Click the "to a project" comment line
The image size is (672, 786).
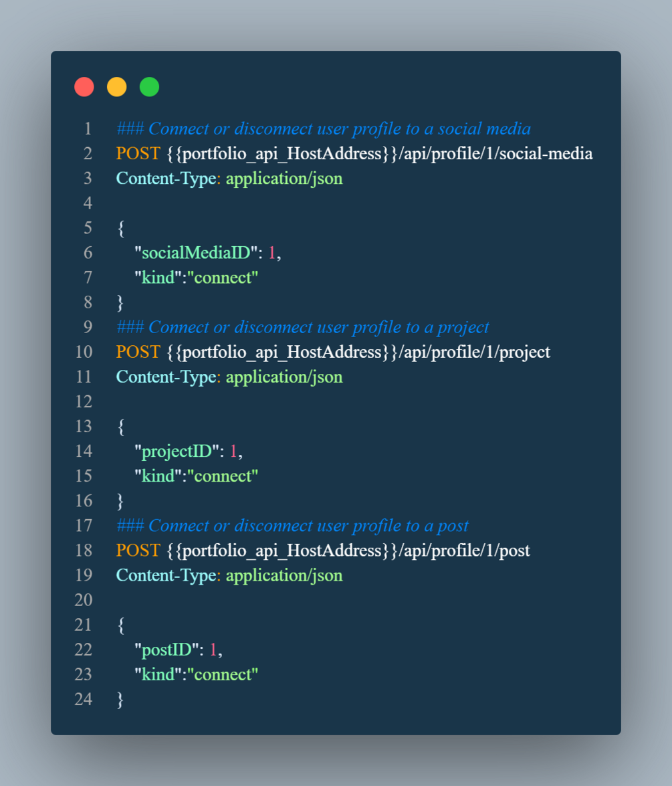tap(303, 326)
